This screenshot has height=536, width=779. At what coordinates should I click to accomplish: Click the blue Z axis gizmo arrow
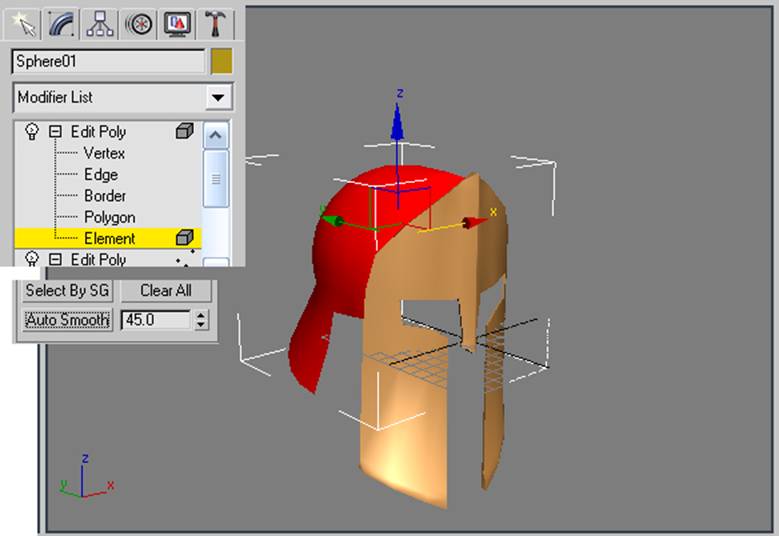pyautogui.click(x=397, y=122)
